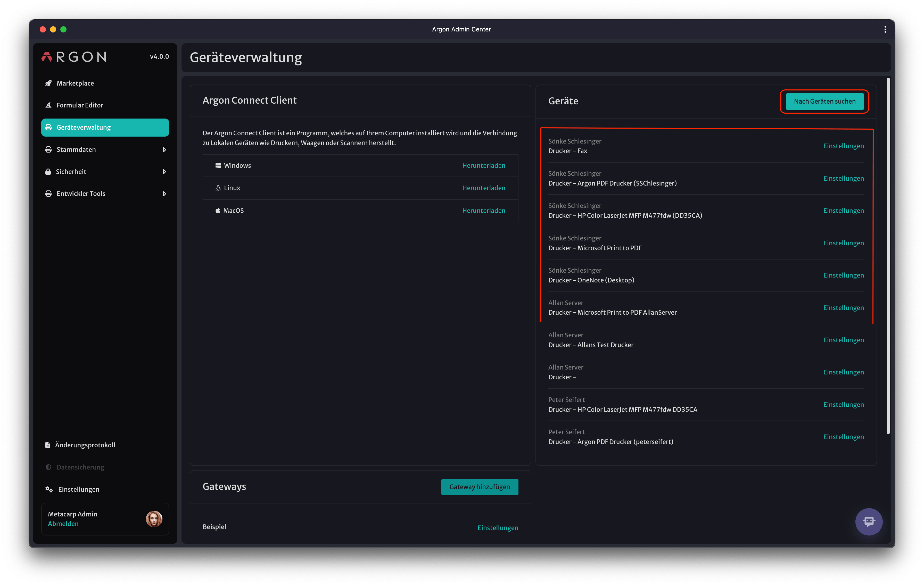Open Einstellungen for Drucker – Fax
Image resolution: width=924 pixels, height=586 pixels.
[843, 146]
